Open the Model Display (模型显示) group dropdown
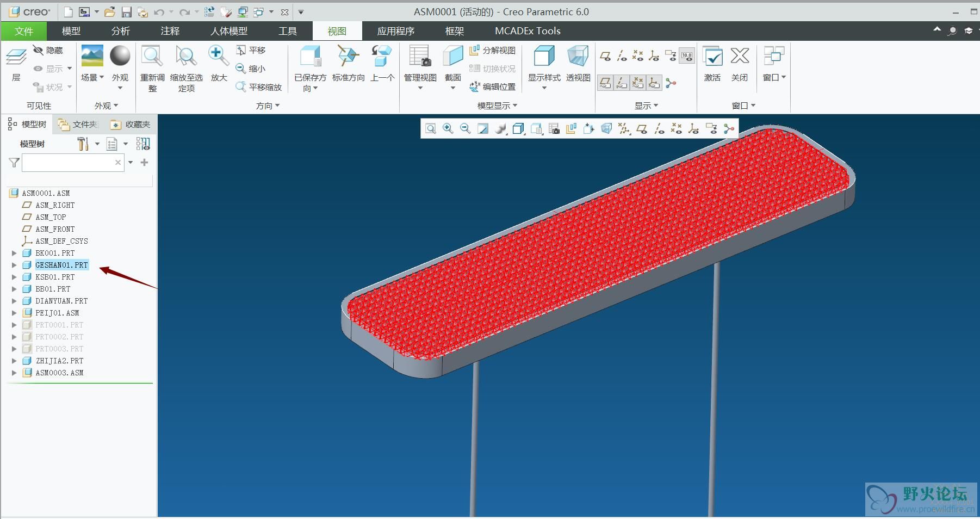Image resolution: width=980 pixels, height=519 pixels. [515, 106]
